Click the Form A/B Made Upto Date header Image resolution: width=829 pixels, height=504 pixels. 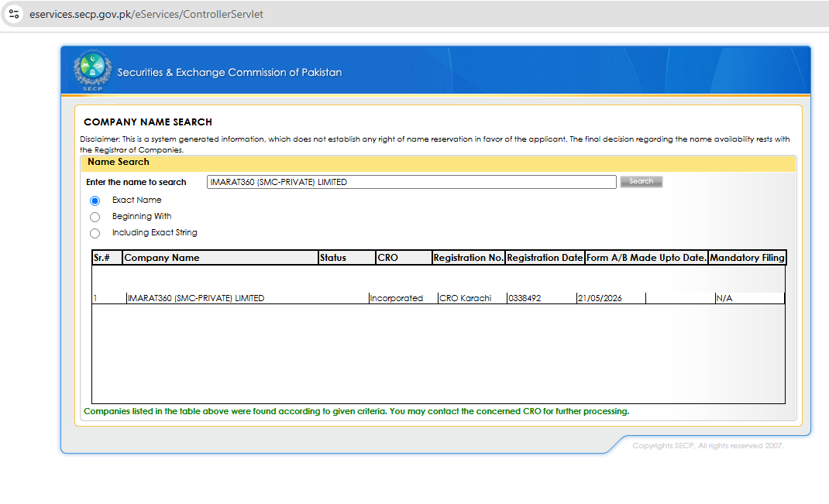646,258
